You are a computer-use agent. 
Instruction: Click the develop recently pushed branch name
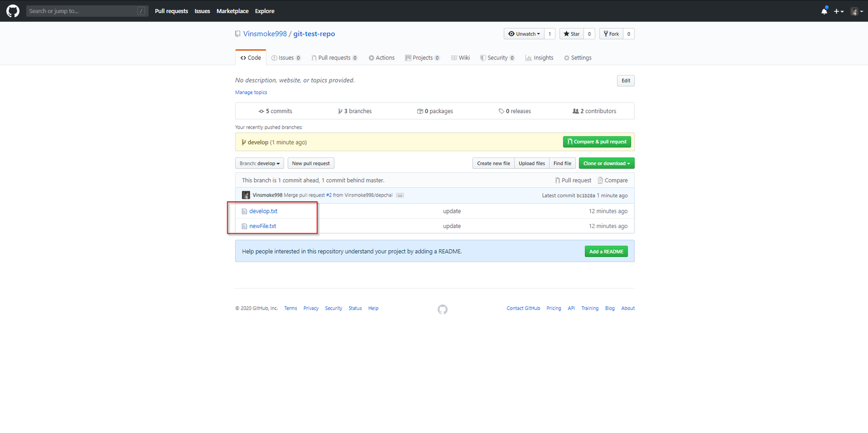(258, 142)
